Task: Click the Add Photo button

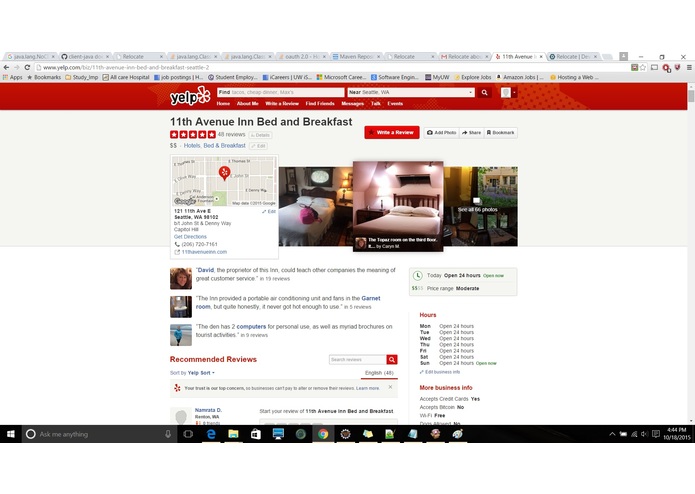Action: (x=441, y=132)
